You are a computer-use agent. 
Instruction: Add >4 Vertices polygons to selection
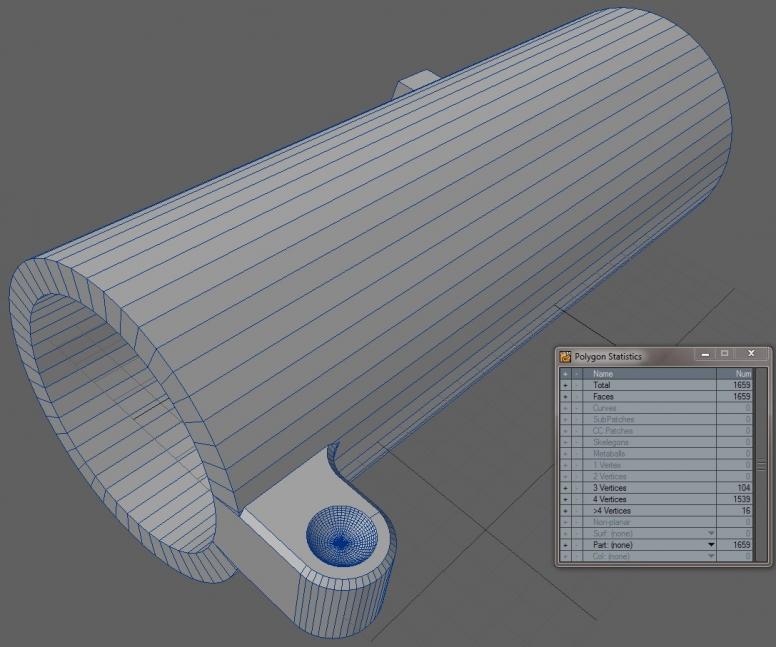565,510
